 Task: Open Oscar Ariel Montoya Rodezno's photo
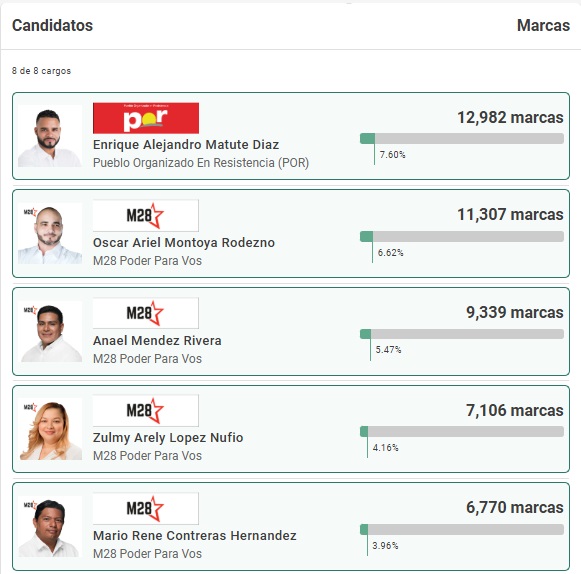click(50, 233)
